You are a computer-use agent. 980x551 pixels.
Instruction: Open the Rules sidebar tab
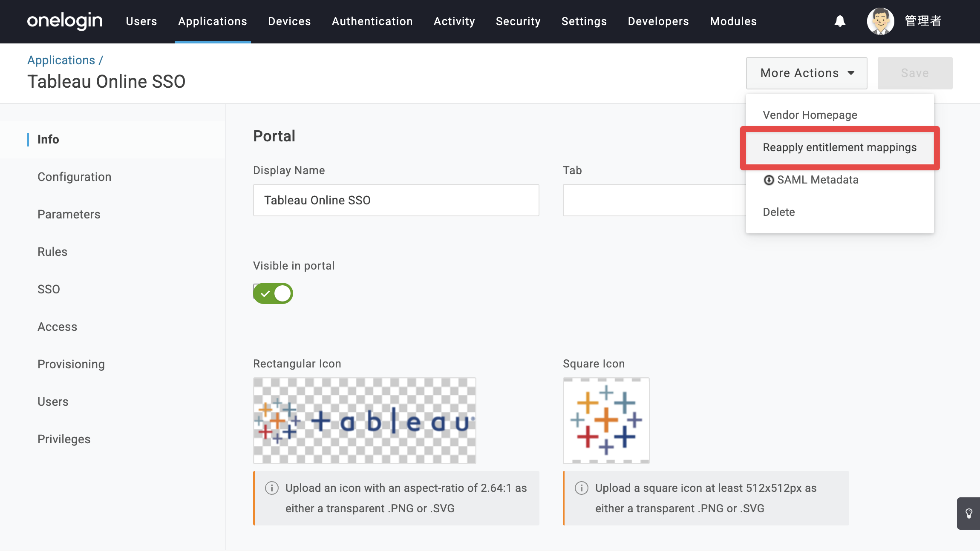pyautogui.click(x=112, y=252)
